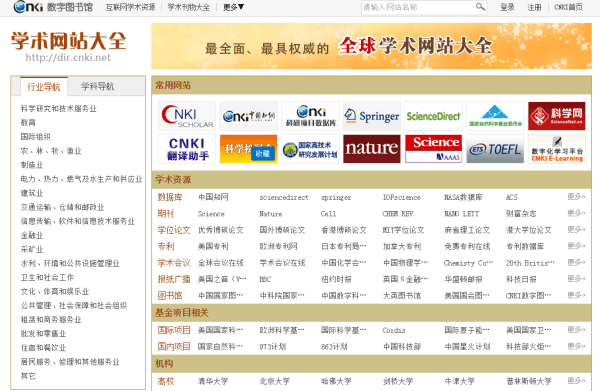Expand the 更多 dropdown in top bar
This screenshot has width=600, height=391.
point(233,7)
